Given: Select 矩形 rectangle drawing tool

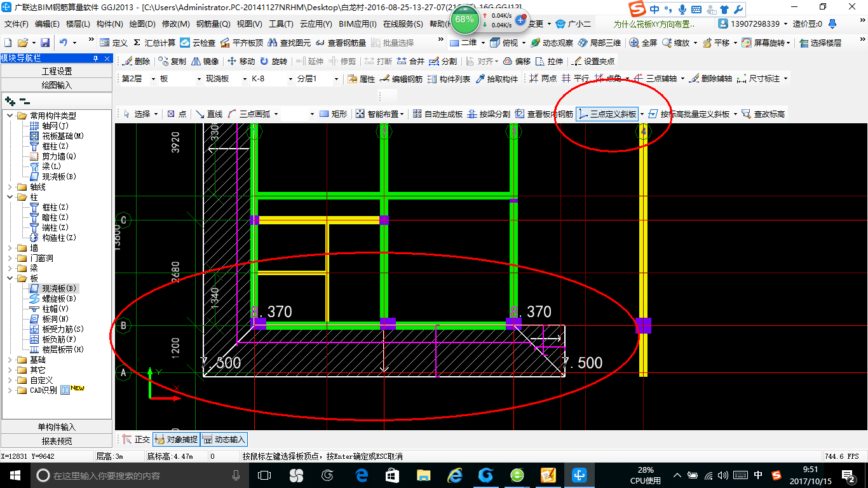Looking at the screenshot, I should pyautogui.click(x=334, y=114).
